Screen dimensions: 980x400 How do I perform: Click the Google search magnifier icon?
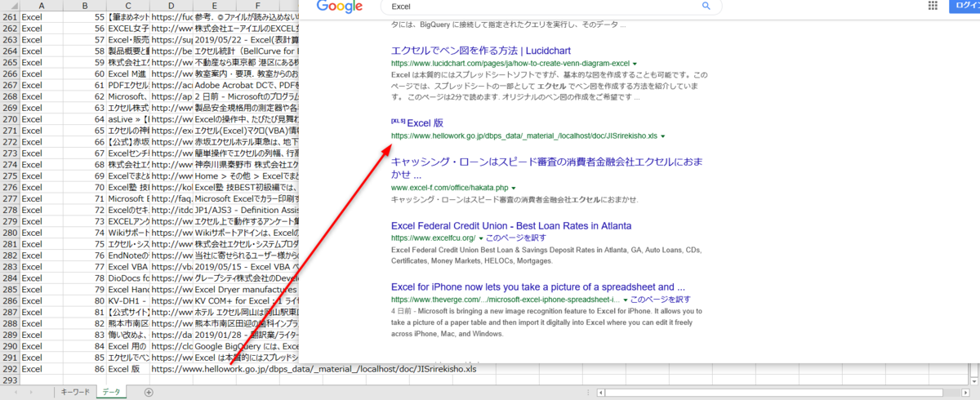(x=706, y=6)
